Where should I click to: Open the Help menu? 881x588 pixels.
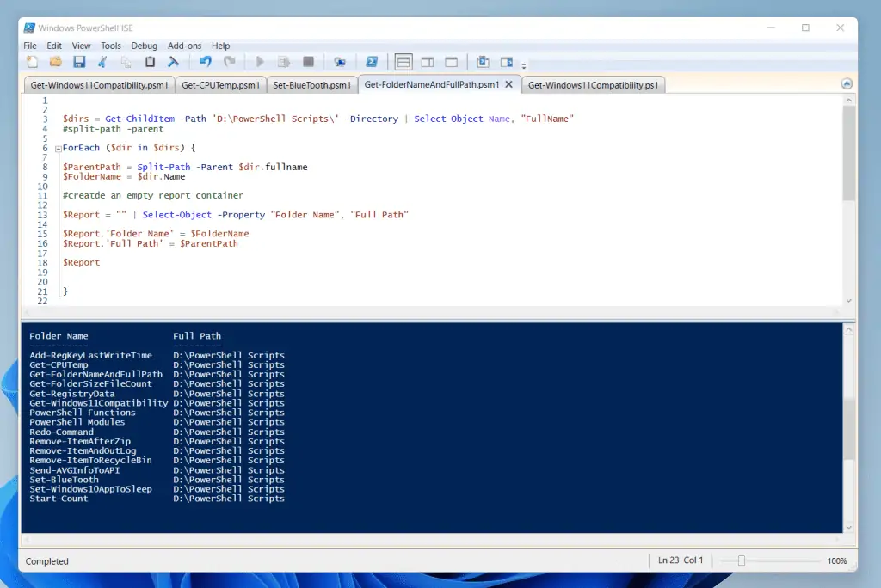pyautogui.click(x=220, y=46)
